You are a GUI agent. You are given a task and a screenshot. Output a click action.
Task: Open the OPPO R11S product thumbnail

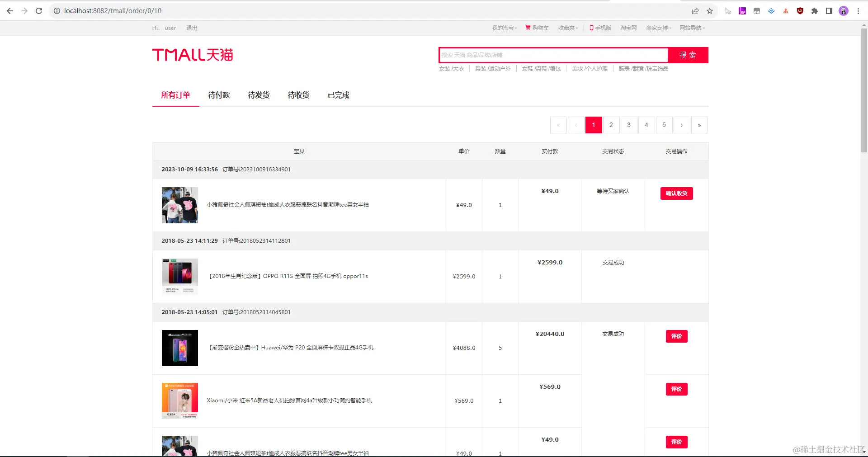(x=180, y=277)
